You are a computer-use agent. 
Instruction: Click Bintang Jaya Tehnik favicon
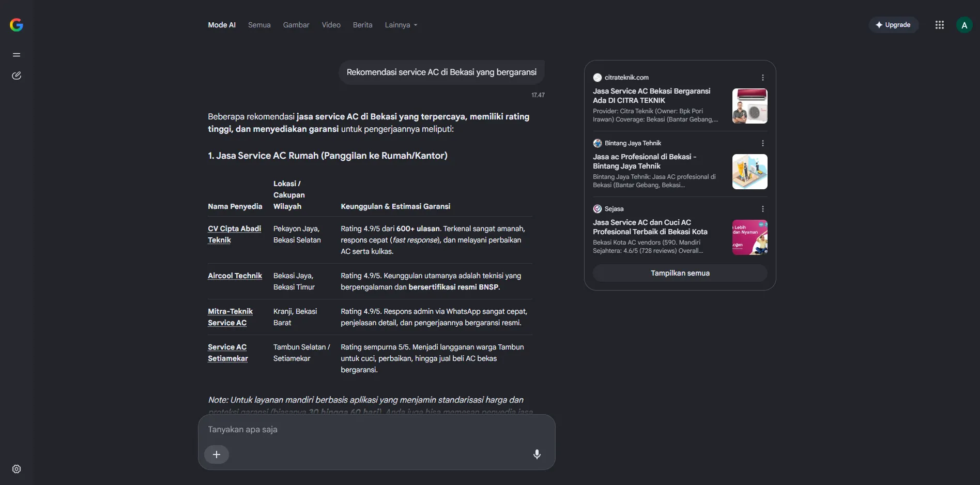598,143
